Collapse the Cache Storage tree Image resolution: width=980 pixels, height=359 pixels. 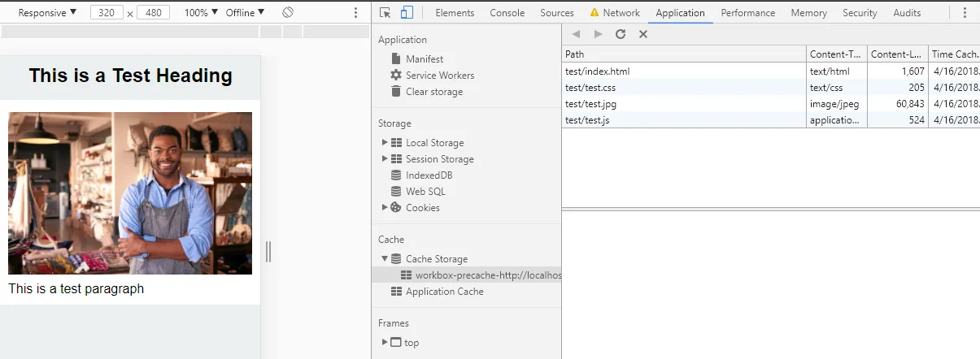[385, 259]
